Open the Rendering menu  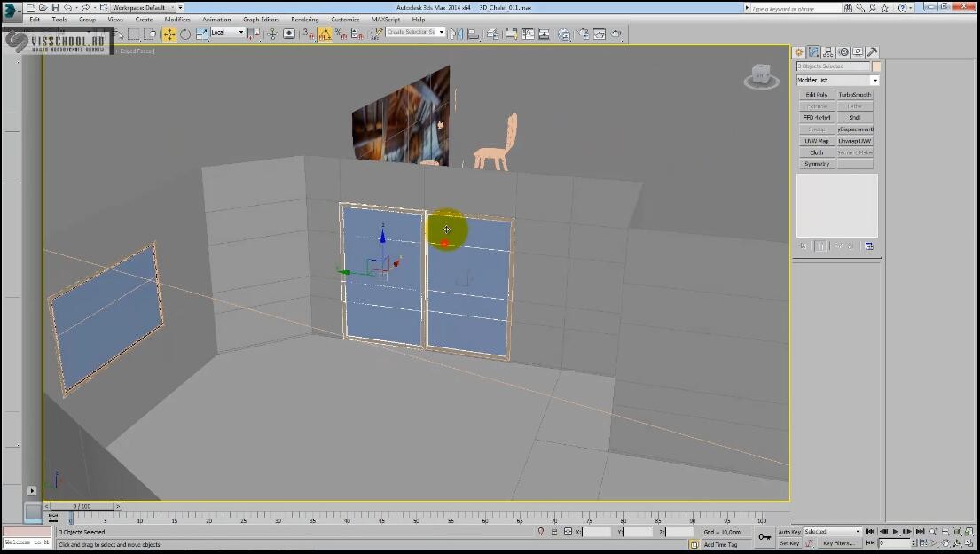click(305, 20)
